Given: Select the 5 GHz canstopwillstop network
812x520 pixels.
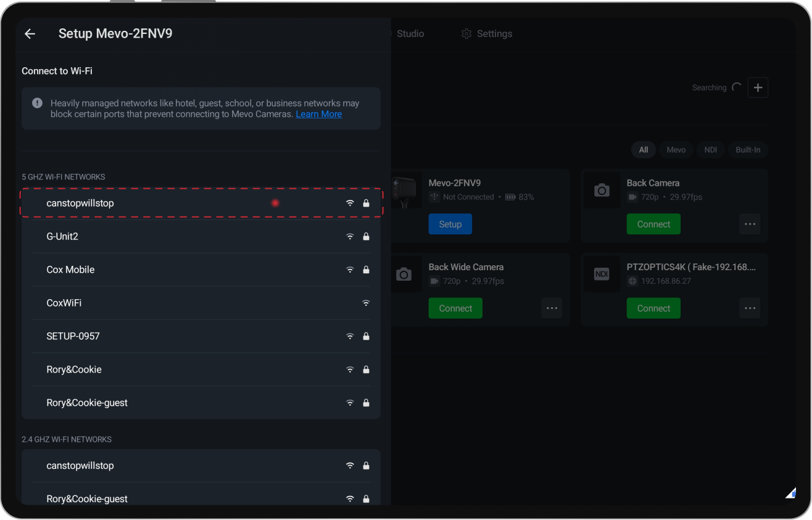Looking at the screenshot, I should [x=201, y=203].
